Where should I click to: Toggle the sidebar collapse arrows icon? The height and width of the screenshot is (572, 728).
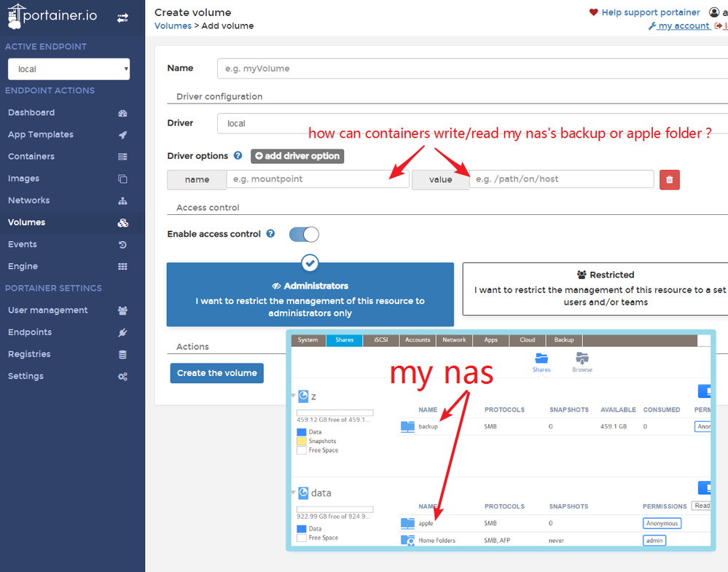point(122,18)
